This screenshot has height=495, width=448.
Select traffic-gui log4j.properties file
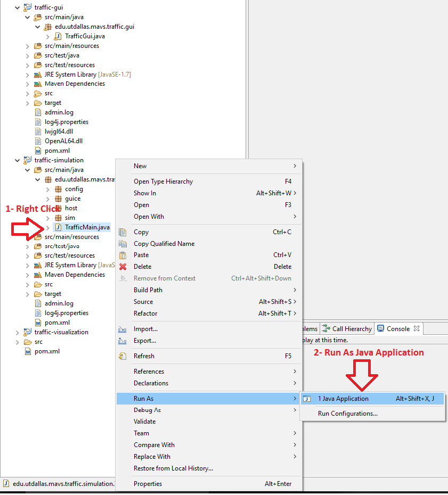pyautogui.click(x=67, y=122)
